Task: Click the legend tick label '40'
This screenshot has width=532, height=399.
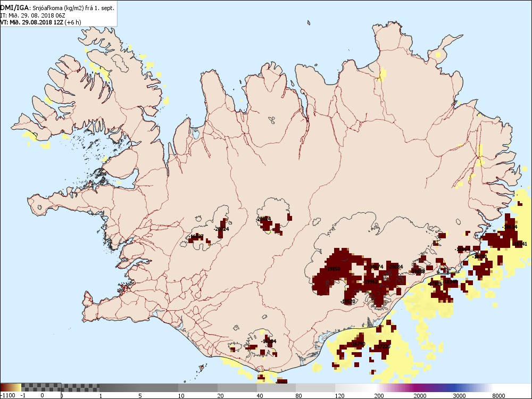Action: (x=260, y=396)
